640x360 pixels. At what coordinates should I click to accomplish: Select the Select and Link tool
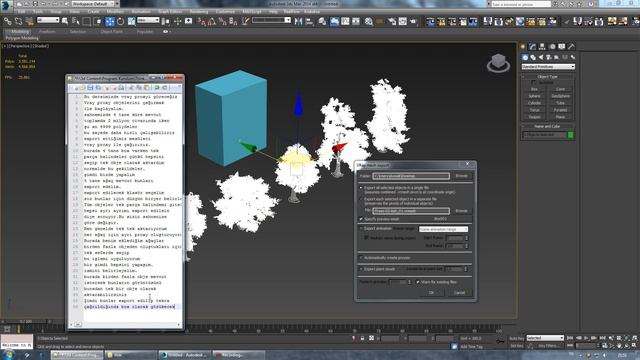pos(8,21)
